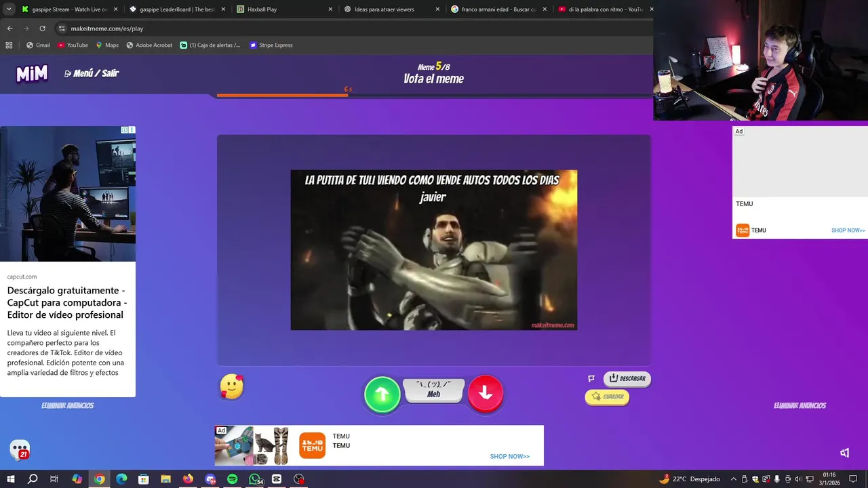Open the weather widget 22°C Despejado
The height and width of the screenshot is (488, 868).
pyautogui.click(x=690, y=479)
